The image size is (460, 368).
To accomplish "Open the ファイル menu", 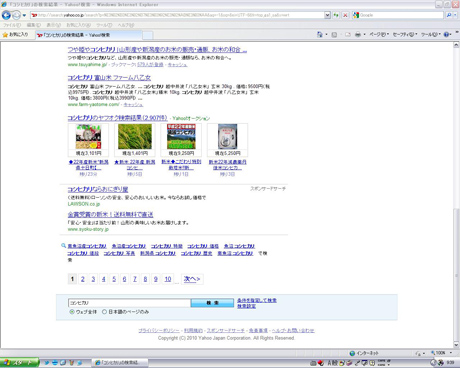I will 12,25.
